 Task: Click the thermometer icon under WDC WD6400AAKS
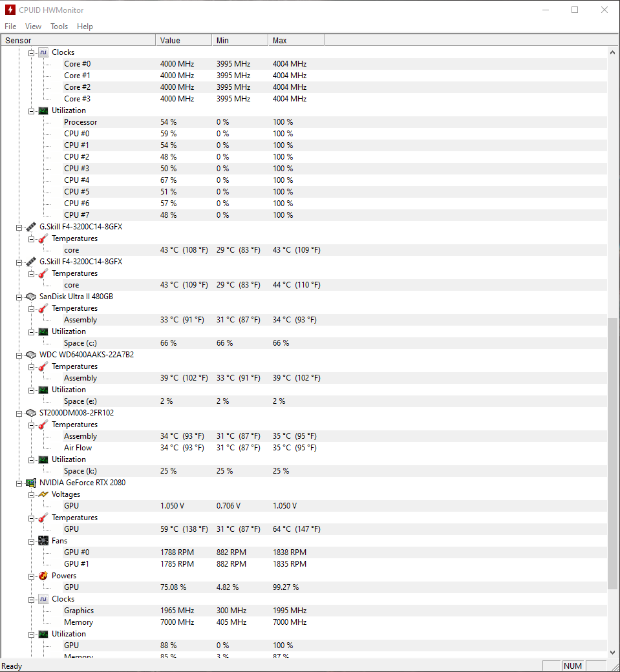[x=43, y=366]
